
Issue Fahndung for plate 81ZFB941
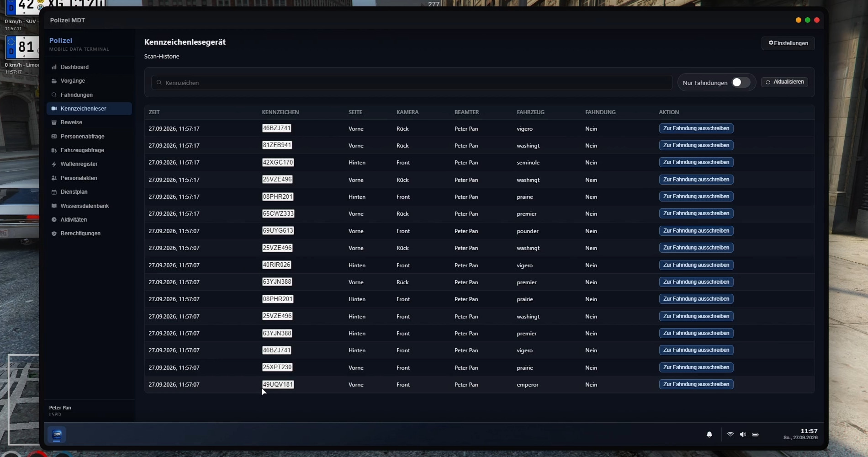pos(696,145)
